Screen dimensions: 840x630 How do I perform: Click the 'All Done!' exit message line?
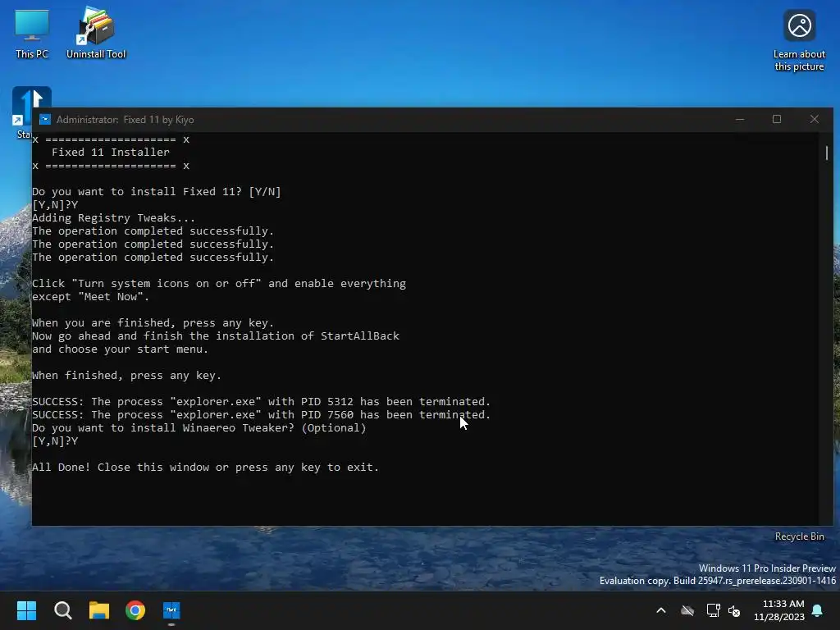click(x=206, y=467)
